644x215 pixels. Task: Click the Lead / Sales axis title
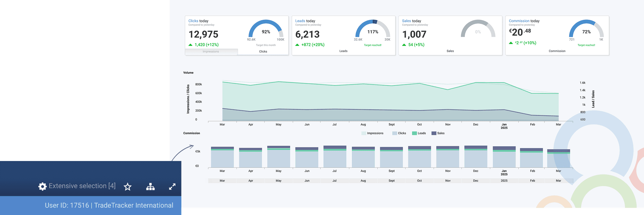[x=593, y=99]
